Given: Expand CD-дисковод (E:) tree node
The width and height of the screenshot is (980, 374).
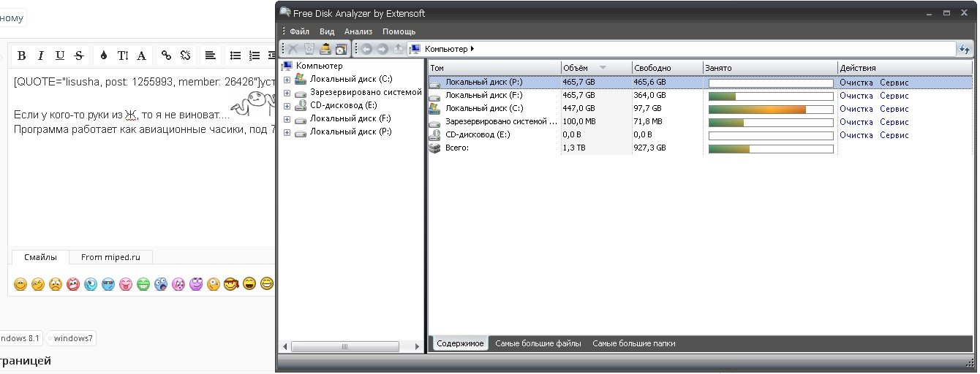Looking at the screenshot, I should pyautogui.click(x=287, y=106).
